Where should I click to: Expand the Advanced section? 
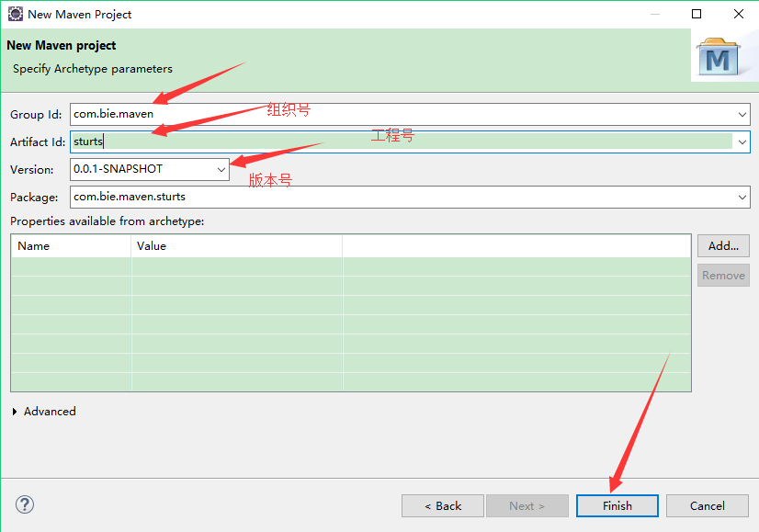point(15,412)
